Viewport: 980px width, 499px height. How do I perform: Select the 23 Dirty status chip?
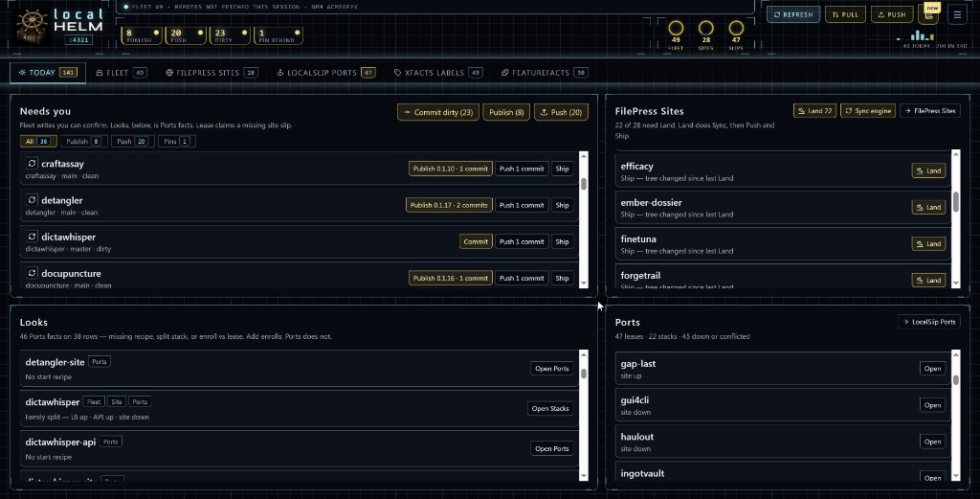pyautogui.click(x=230, y=35)
